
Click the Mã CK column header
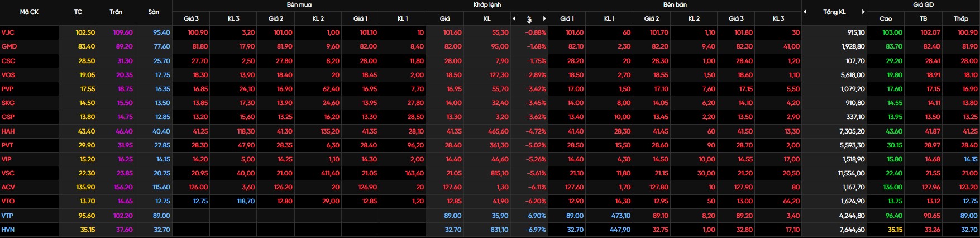point(29,12)
